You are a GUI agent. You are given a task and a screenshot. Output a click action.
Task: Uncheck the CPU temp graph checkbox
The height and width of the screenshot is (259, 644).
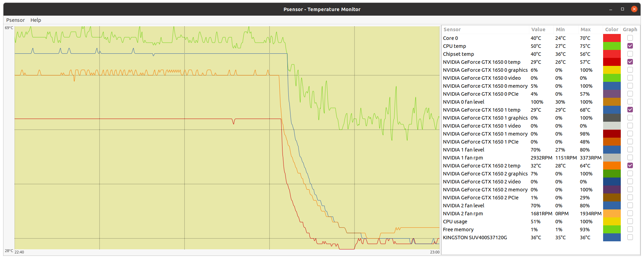tap(630, 46)
